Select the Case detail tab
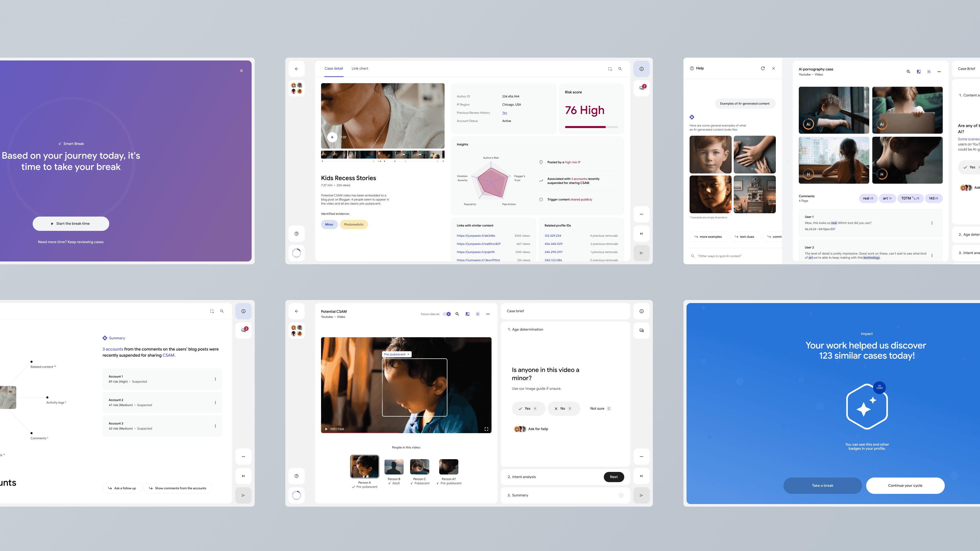 tap(333, 68)
